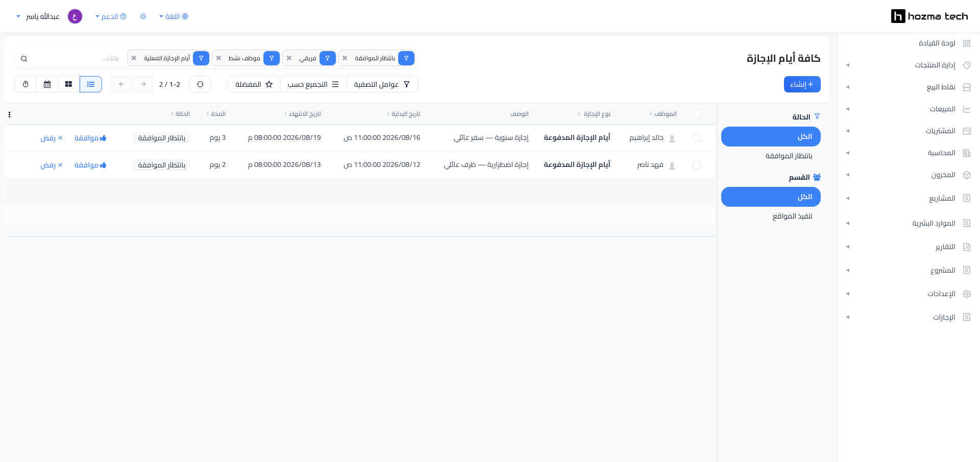The height and width of the screenshot is (462, 980).
Task: Click the إنشاء create button
Action: (x=802, y=84)
